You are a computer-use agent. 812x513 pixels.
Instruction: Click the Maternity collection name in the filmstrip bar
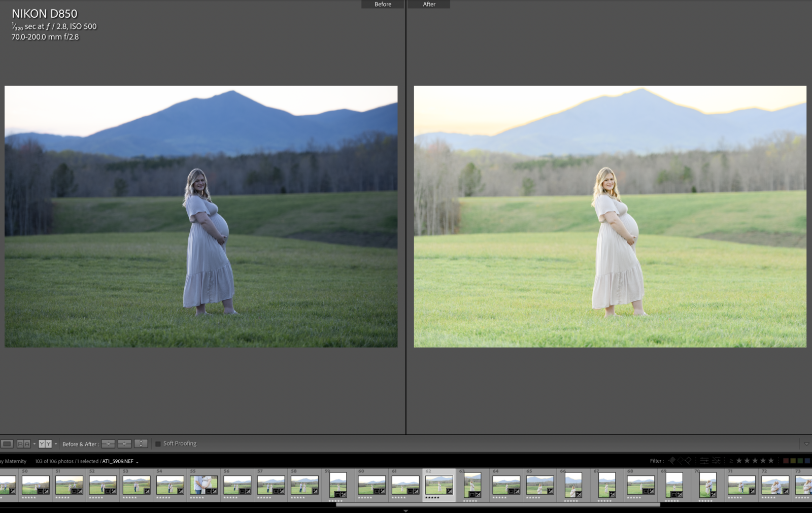(x=16, y=461)
